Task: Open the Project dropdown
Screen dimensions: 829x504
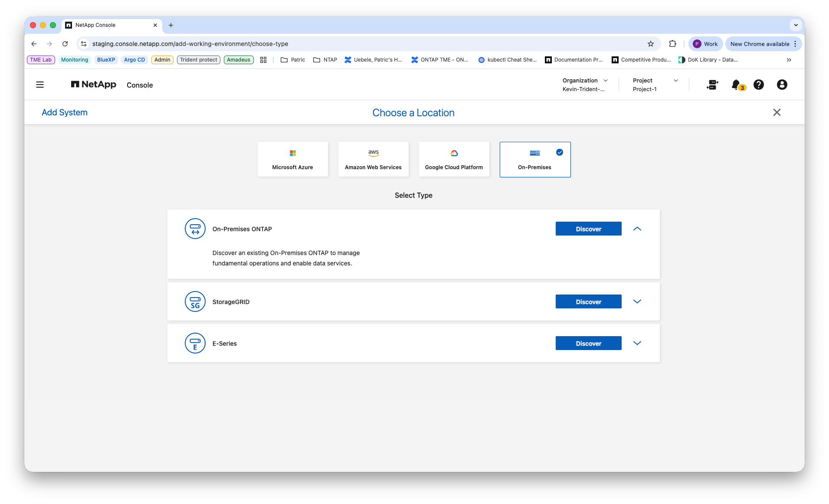Action: pyautogui.click(x=655, y=85)
